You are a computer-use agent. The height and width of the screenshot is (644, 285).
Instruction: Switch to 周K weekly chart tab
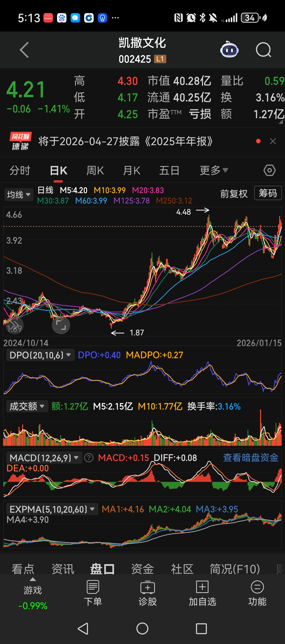[x=95, y=171]
